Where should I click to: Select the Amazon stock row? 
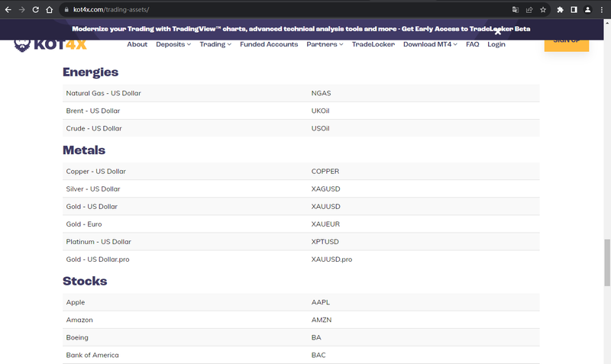(301, 320)
